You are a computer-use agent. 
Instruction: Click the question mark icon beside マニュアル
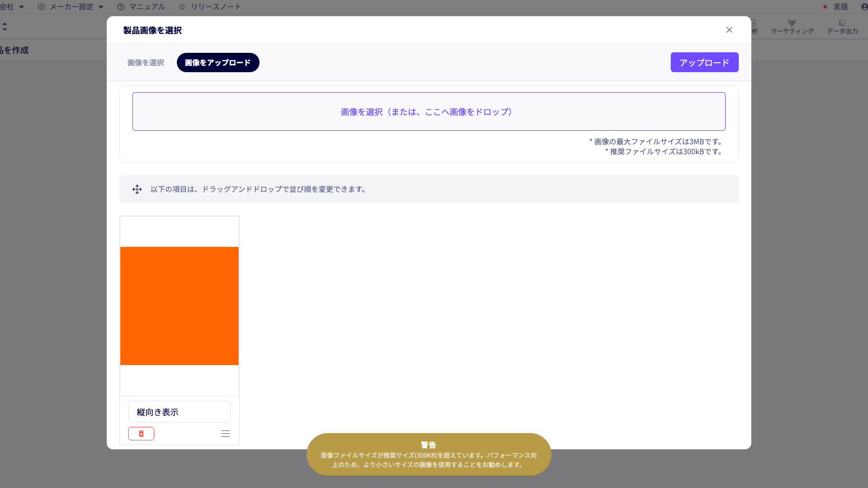coord(121,7)
